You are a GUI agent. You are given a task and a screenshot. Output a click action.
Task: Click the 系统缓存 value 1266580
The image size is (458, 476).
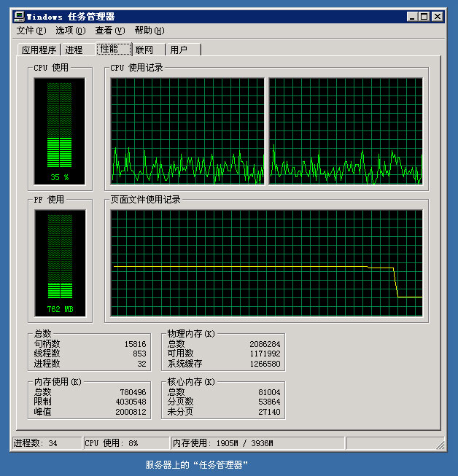265,364
